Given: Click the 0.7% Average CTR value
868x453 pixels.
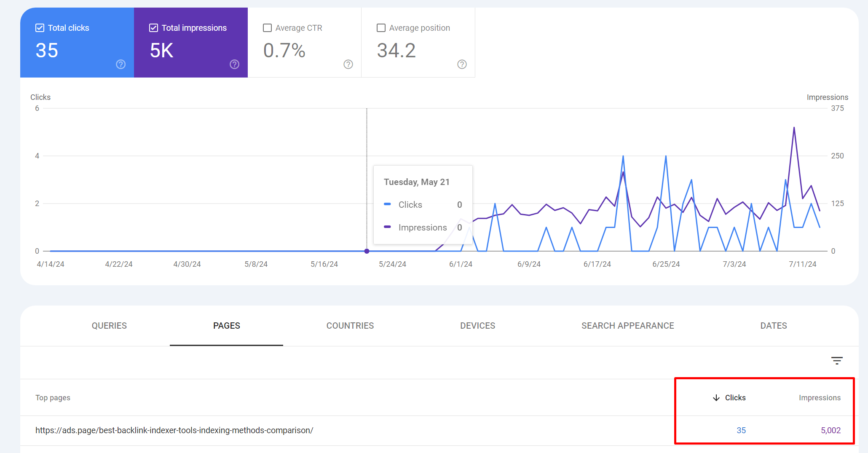Looking at the screenshot, I should (284, 51).
